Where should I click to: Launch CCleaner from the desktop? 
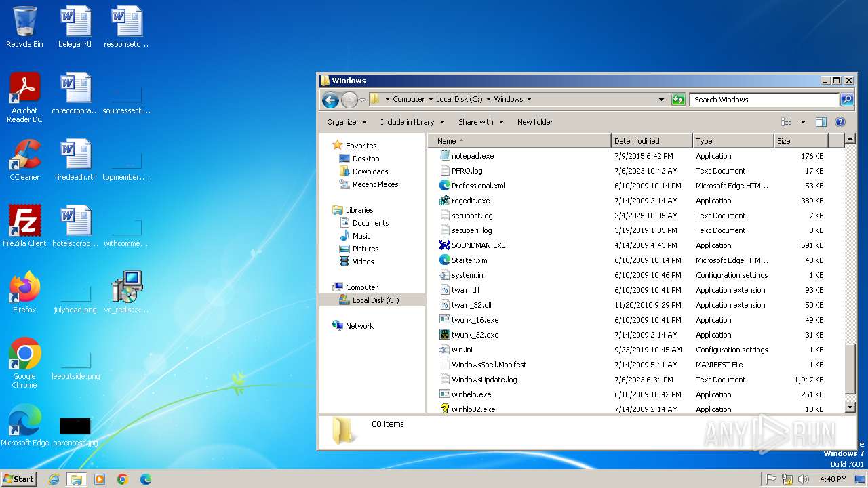click(24, 160)
